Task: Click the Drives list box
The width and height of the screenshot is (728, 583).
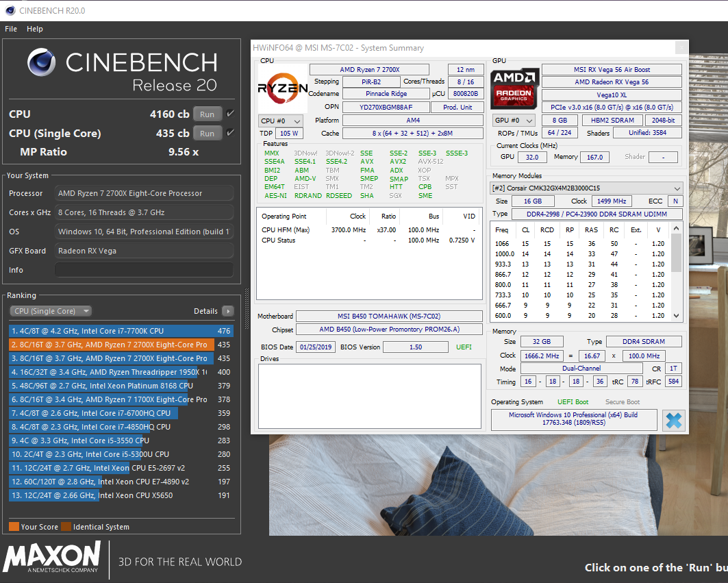Action: click(370, 396)
